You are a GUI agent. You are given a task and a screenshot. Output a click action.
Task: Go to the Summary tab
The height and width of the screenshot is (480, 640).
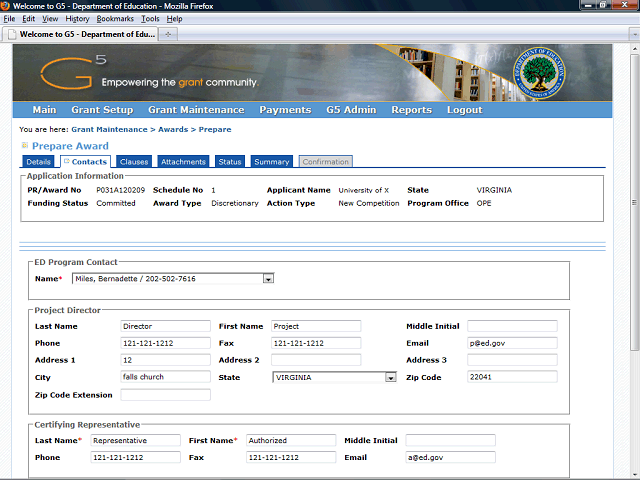coord(271,161)
